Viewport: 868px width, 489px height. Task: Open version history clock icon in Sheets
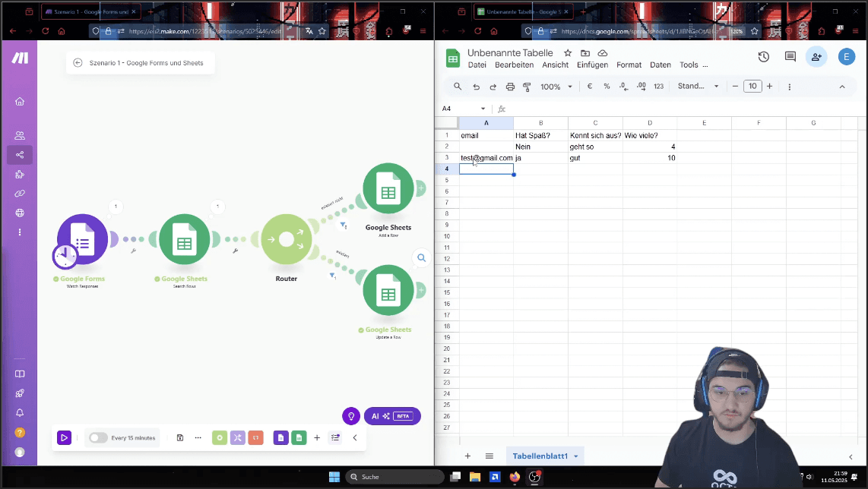coord(763,56)
